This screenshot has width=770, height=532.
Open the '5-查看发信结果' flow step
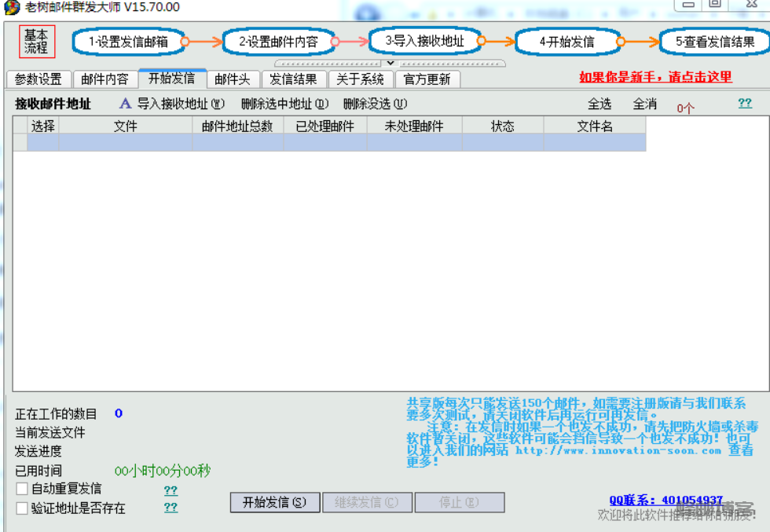(715, 42)
